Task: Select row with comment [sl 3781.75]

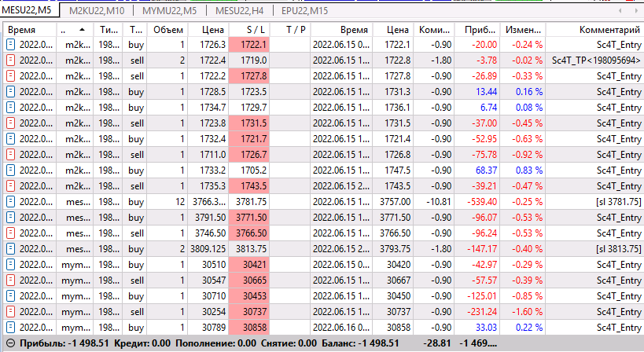Action: [x=323, y=202]
